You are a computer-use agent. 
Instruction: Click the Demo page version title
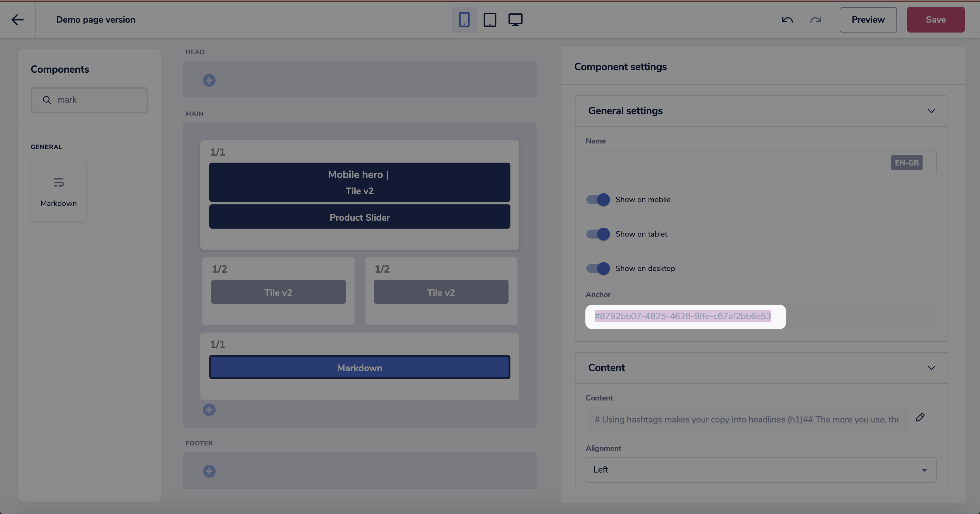[95, 19]
